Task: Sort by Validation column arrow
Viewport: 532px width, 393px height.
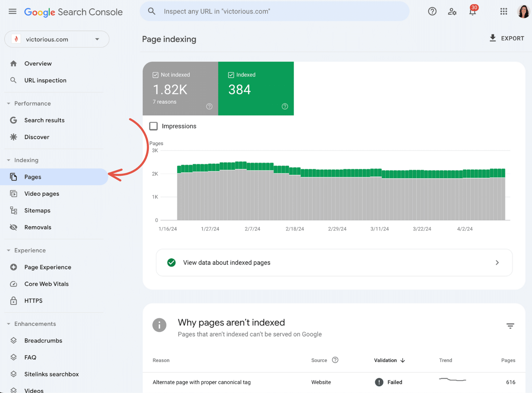Action: coord(403,360)
